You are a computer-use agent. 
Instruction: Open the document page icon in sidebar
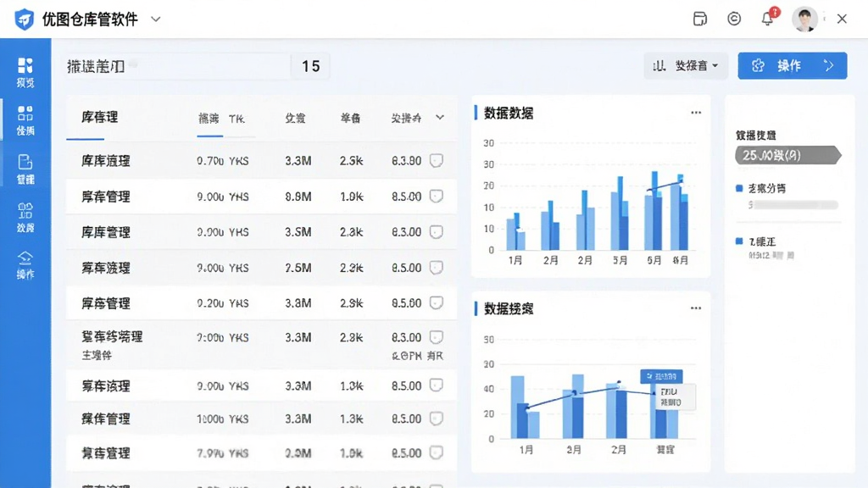click(x=25, y=162)
